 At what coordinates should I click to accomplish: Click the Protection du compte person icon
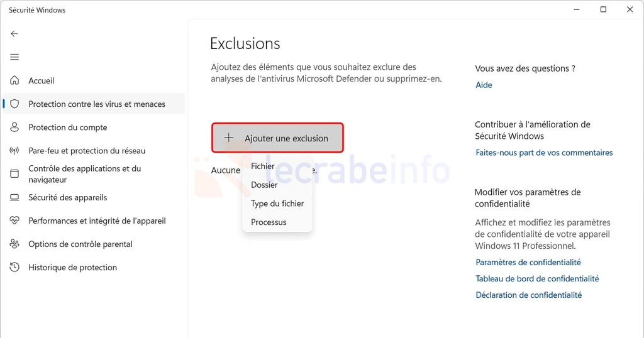point(14,127)
